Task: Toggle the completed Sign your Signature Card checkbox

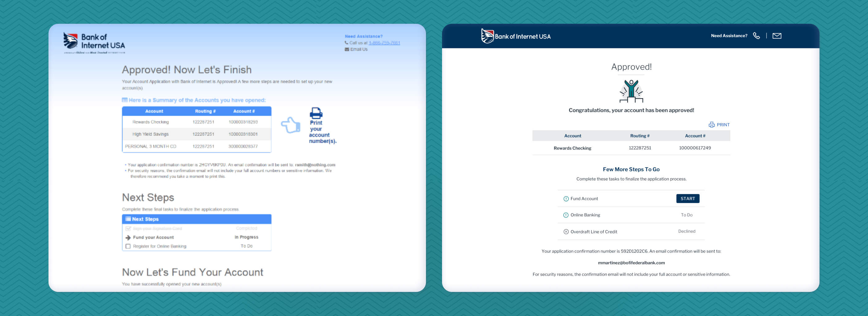Action: 128,228
